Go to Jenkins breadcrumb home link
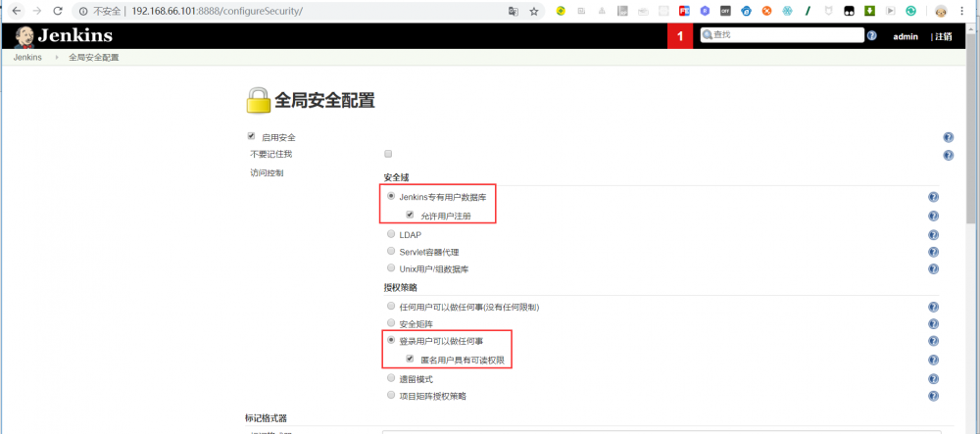 coord(27,58)
